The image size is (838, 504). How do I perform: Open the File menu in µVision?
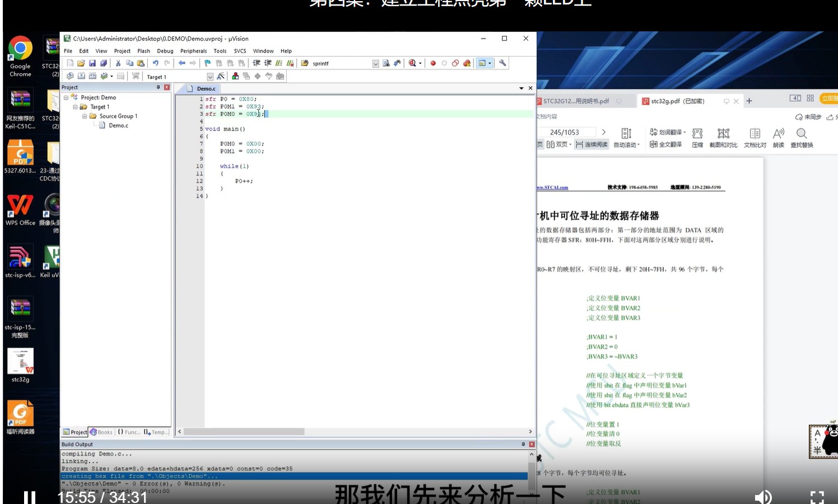click(x=68, y=51)
